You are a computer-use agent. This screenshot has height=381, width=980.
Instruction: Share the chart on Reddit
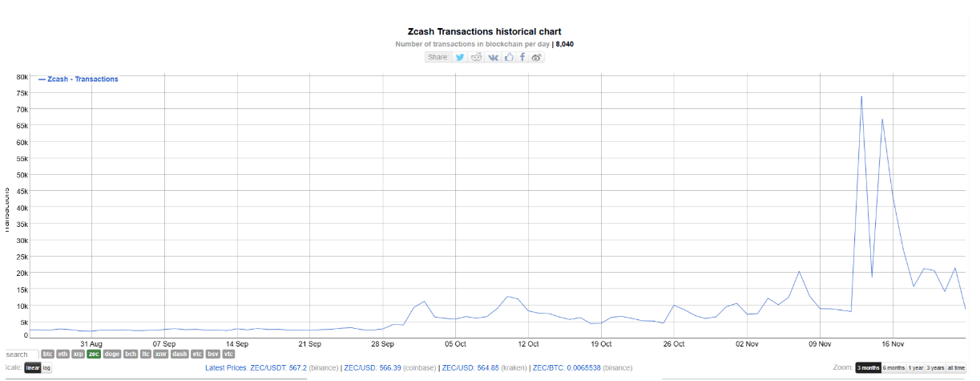(476, 57)
